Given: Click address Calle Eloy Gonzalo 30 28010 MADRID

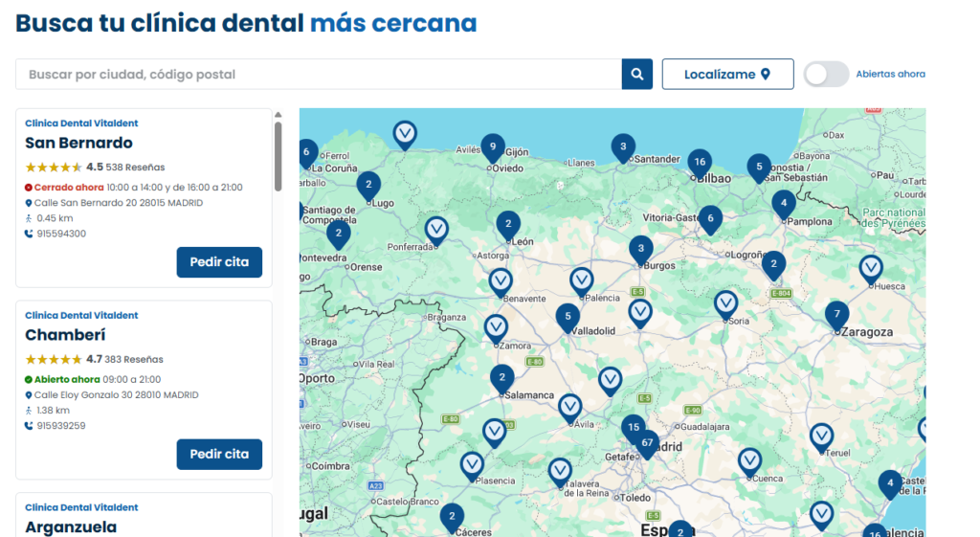Looking at the screenshot, I should (116, 394).
